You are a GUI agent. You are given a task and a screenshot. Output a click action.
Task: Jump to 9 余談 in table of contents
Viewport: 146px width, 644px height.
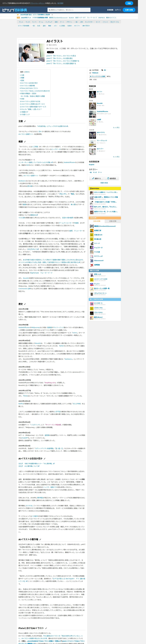click(x=22, y=99)
